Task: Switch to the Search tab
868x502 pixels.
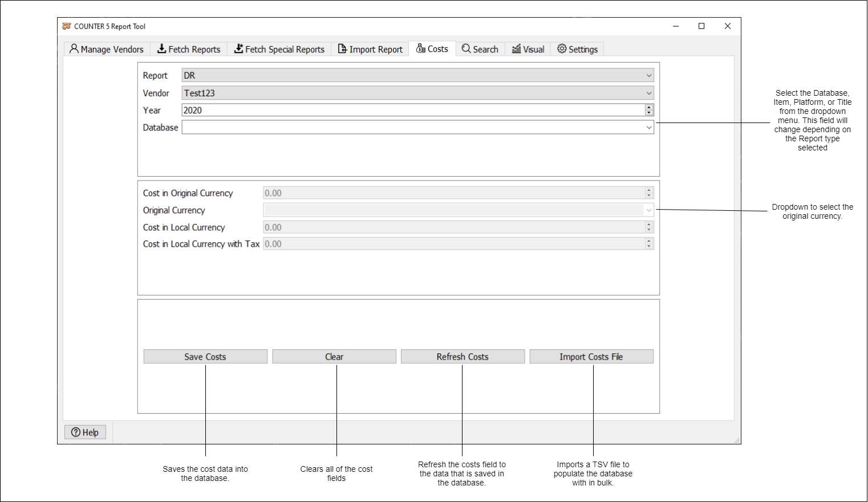Action: pos(480,49)
